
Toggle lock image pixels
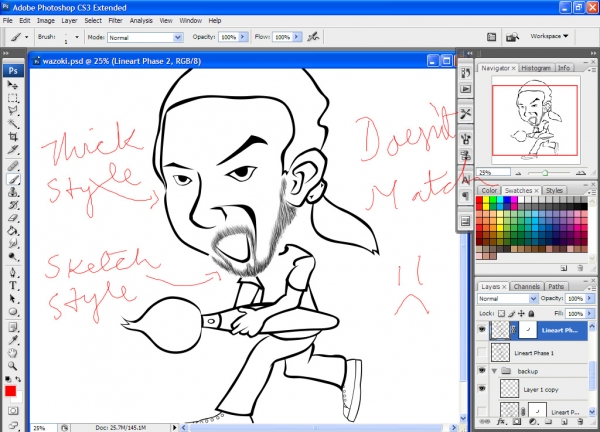pyautogui.click(x=512, y=313)
